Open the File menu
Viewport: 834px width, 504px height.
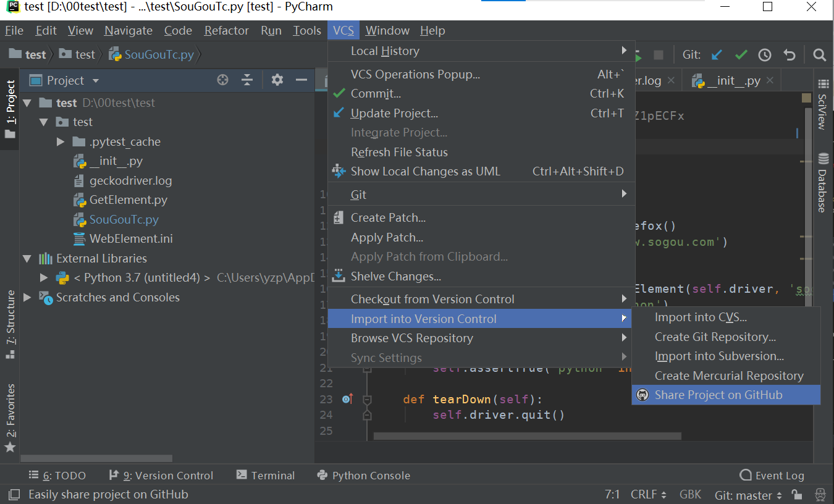(14, 30)
